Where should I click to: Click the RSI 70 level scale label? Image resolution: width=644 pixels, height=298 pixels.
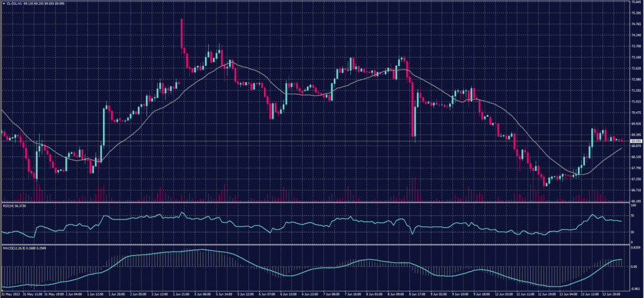[x=632, y=215]
